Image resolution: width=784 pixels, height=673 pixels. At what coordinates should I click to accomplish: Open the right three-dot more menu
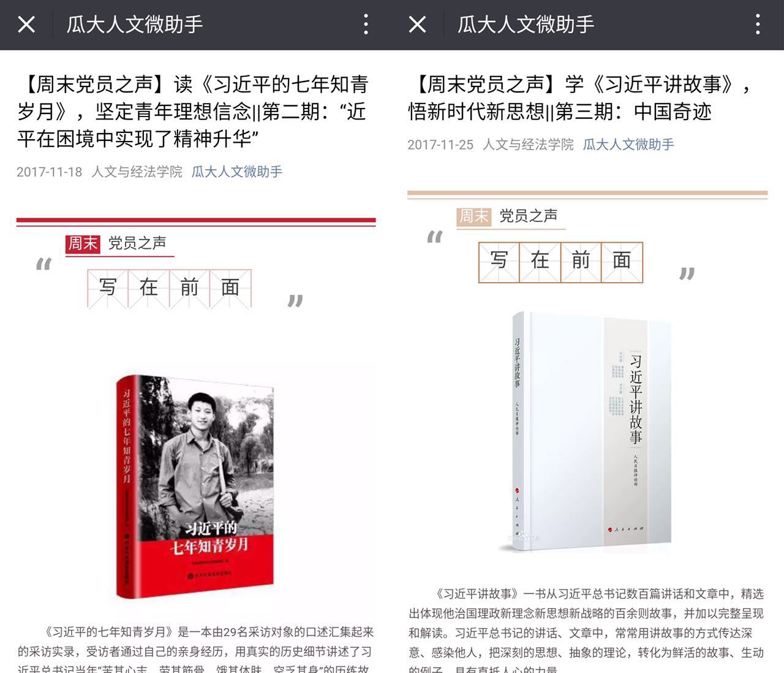coord(758,25)
